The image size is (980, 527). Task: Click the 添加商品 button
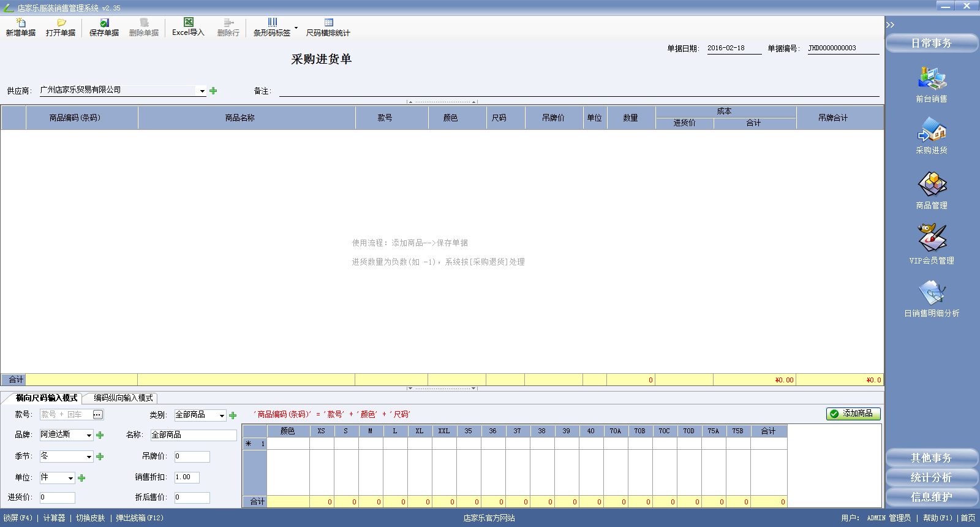[853, 414]
